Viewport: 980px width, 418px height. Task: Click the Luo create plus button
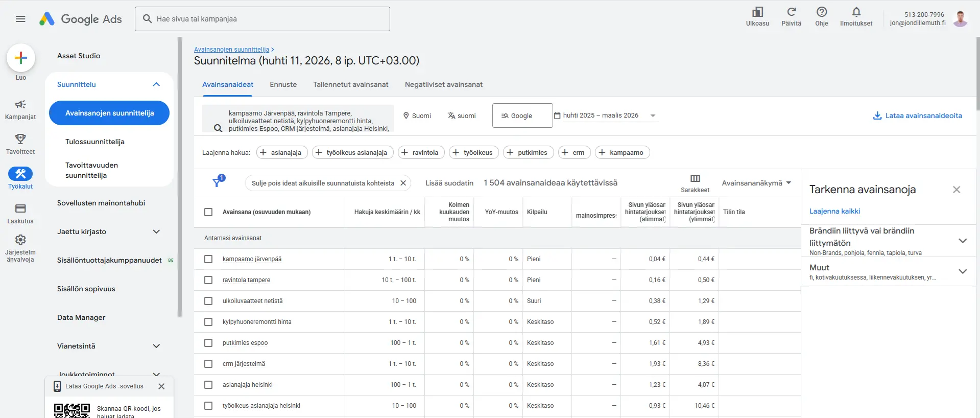click(21, 58)
